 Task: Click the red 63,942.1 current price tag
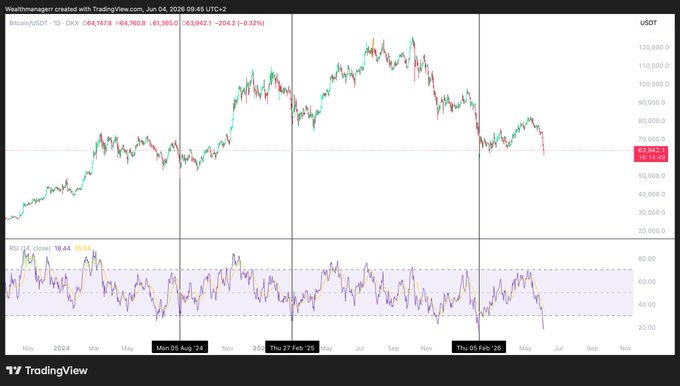651,154
